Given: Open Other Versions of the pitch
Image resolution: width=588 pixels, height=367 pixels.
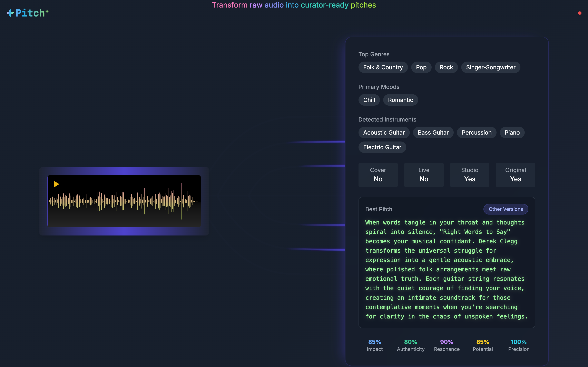Looking at the screenshot, I should tap(506, 209).
